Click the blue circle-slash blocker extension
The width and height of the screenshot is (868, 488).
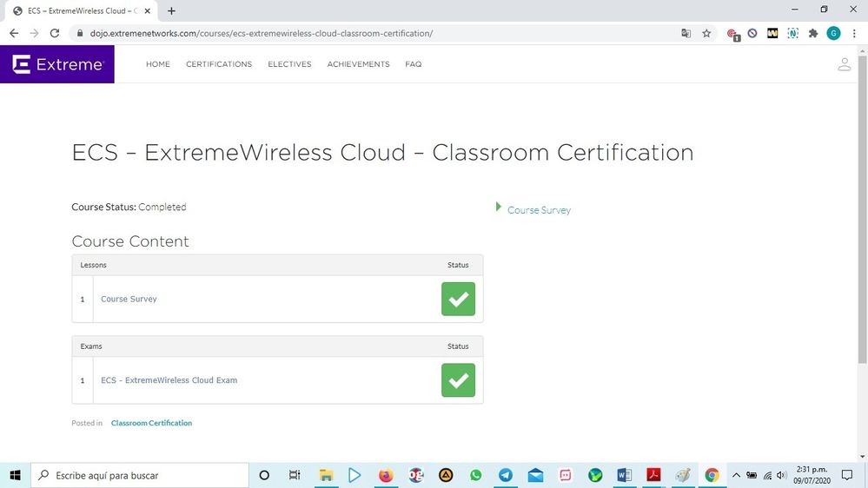752,33
